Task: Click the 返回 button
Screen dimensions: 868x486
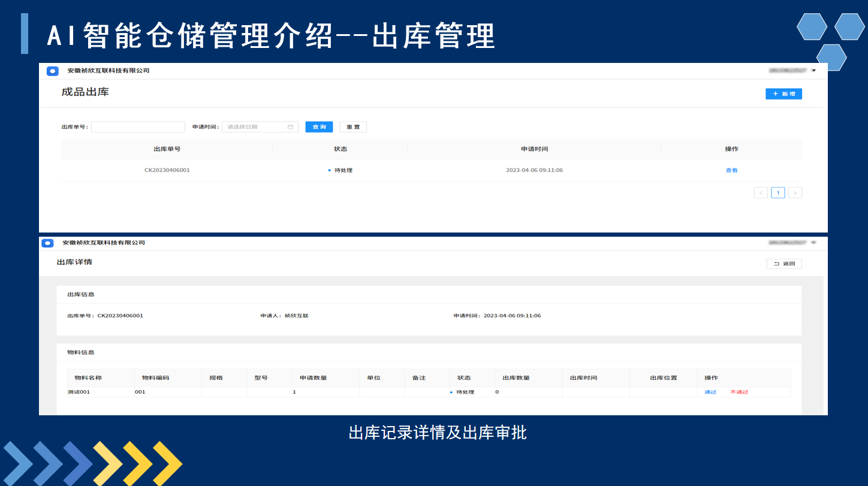Action: pos(784,264)
